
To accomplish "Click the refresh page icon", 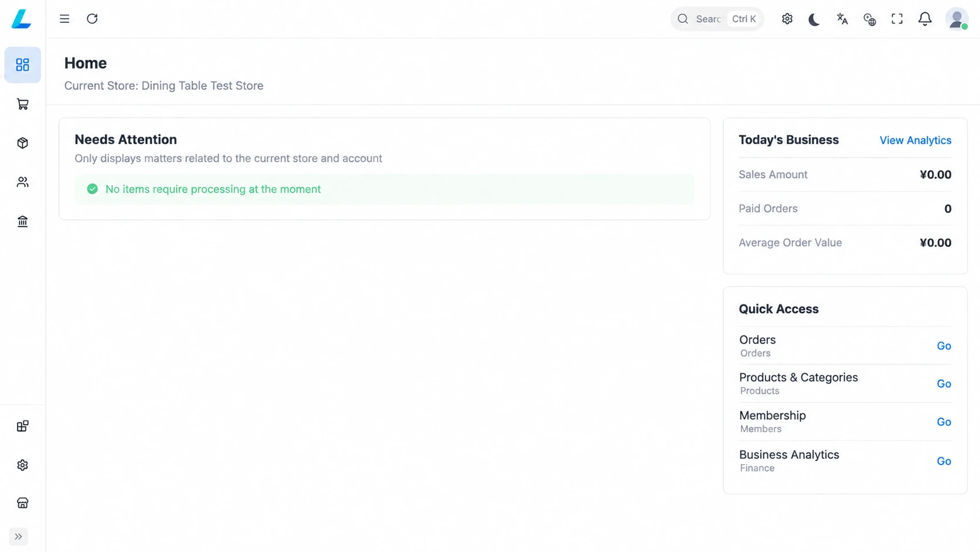I will [x=92, y=19].
